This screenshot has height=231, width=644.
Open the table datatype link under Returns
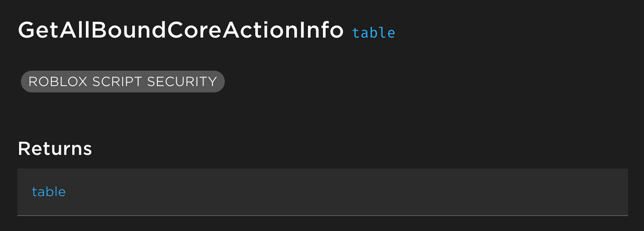click(x=49, y=191)
